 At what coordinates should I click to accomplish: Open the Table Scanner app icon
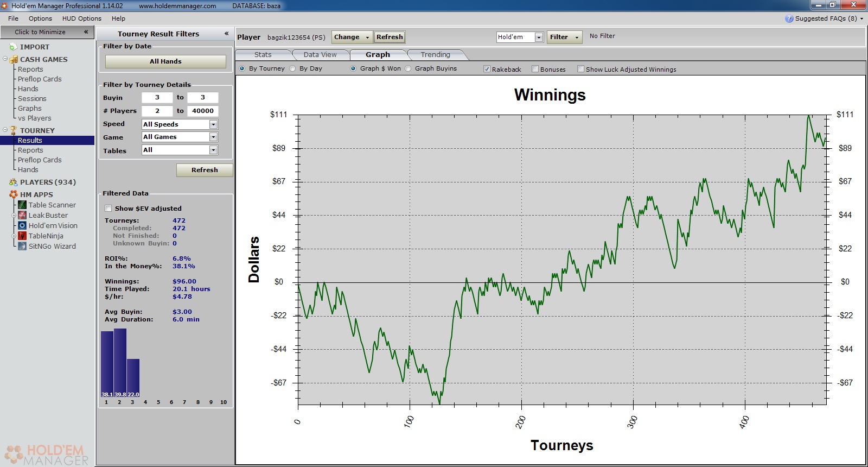pyautogui.click(x=22, y=205)
